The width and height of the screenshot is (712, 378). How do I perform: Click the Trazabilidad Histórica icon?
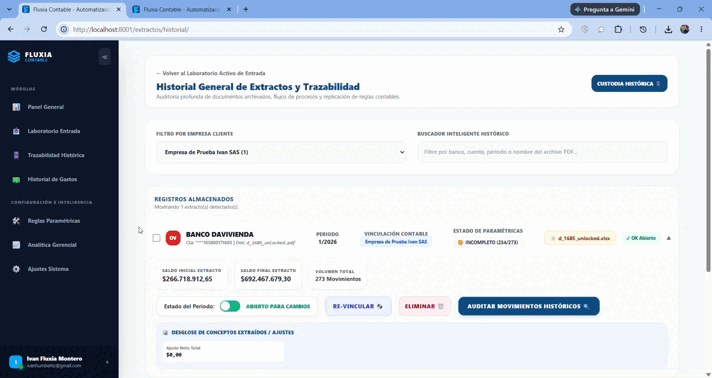16,155
